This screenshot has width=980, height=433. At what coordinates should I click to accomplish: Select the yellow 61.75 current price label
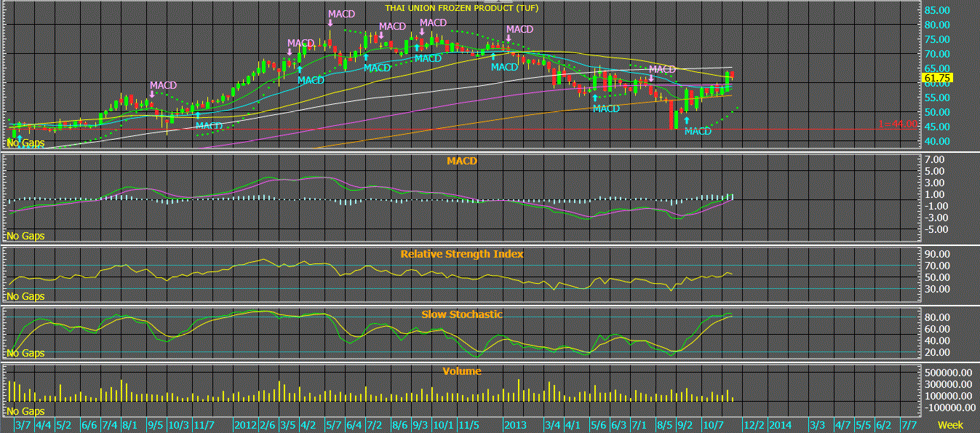[937, 77]
